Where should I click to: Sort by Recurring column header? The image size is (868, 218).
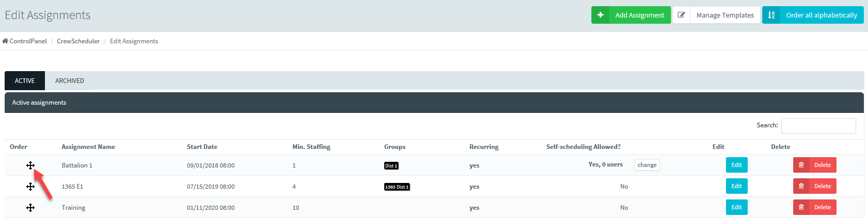coord(484,147)
